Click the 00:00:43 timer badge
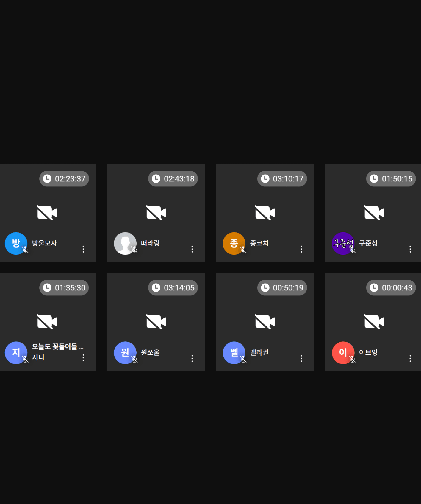The height and width of the screenshot is (504, 421). coord(391,288)
